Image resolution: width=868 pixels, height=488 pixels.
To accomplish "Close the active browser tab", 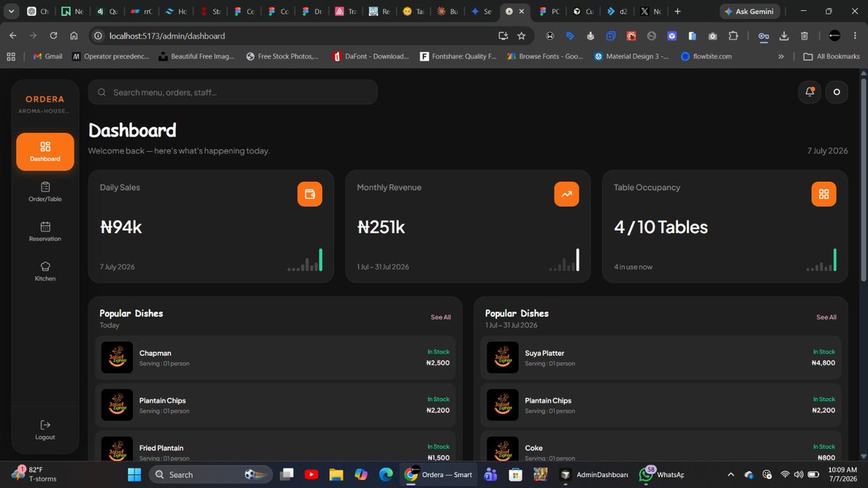I will pos(521,12).
